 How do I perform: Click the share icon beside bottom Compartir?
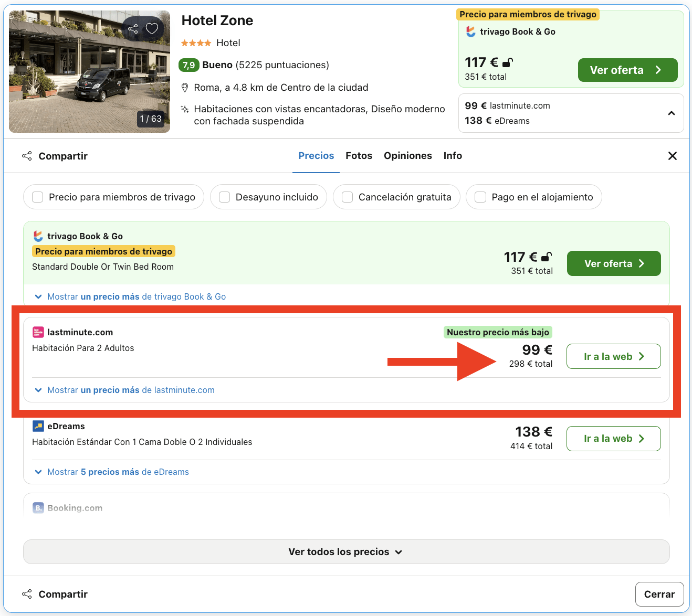tap(27, 594)
